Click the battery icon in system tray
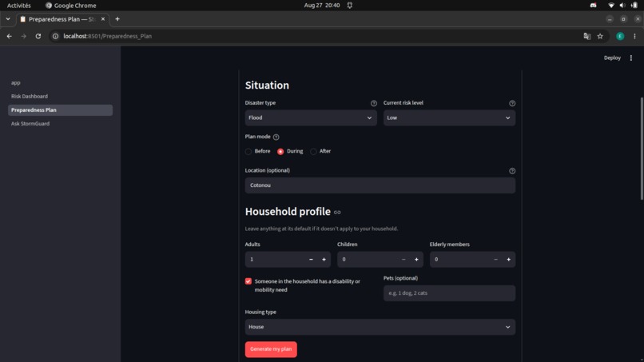This screenshot has width=644, height=362. tap(634, 6)
